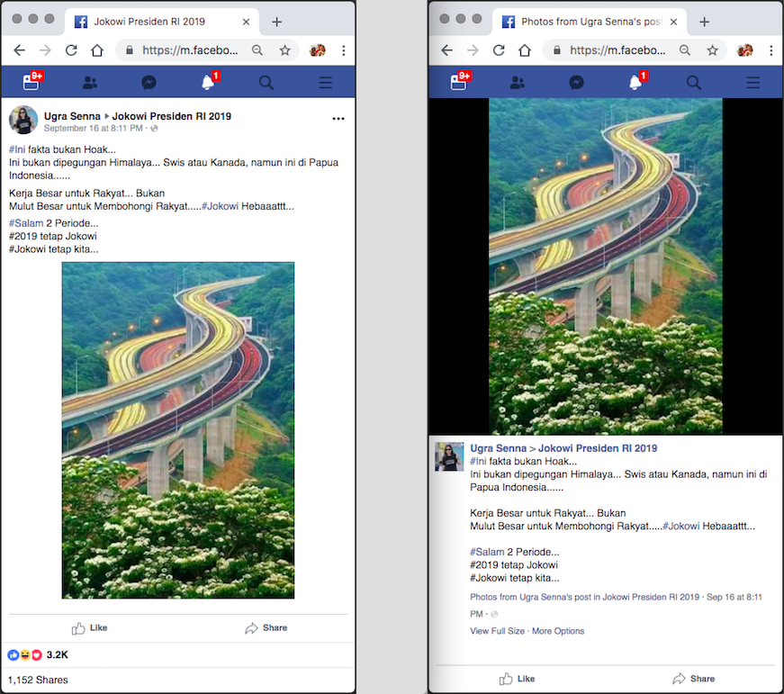784x694 pixels.
Task: Open news feed icon in right window
Action: pos(459,83)
